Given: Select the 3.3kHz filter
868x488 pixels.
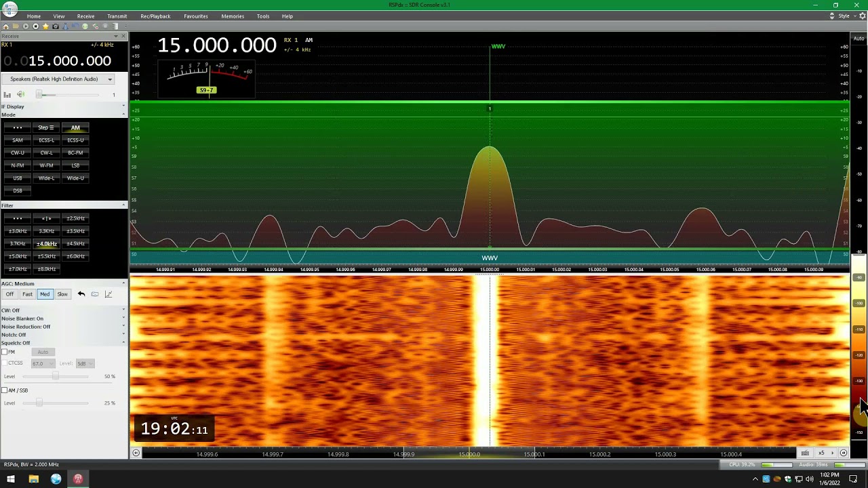Looking at the screenshot, I should pos(46,231).
